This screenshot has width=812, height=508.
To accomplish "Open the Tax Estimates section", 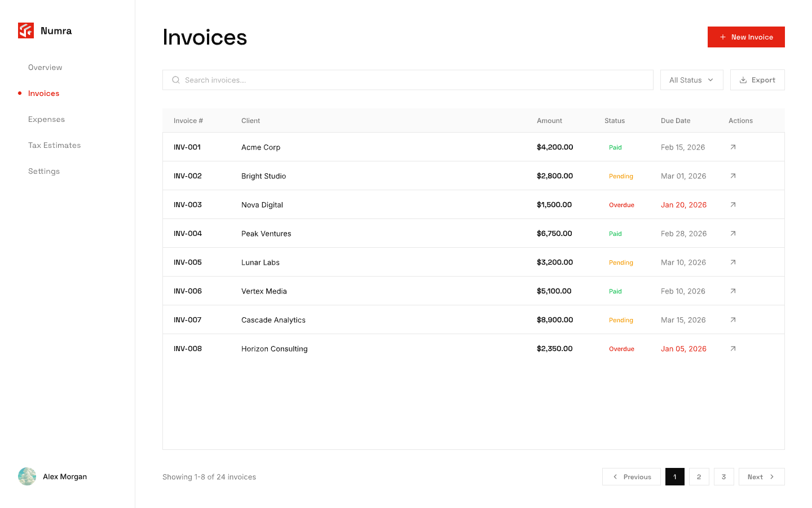I will (x=54, y=145).
